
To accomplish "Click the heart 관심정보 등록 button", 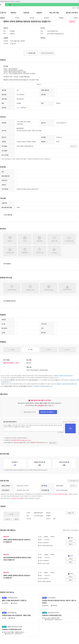I will pos(31,53).
